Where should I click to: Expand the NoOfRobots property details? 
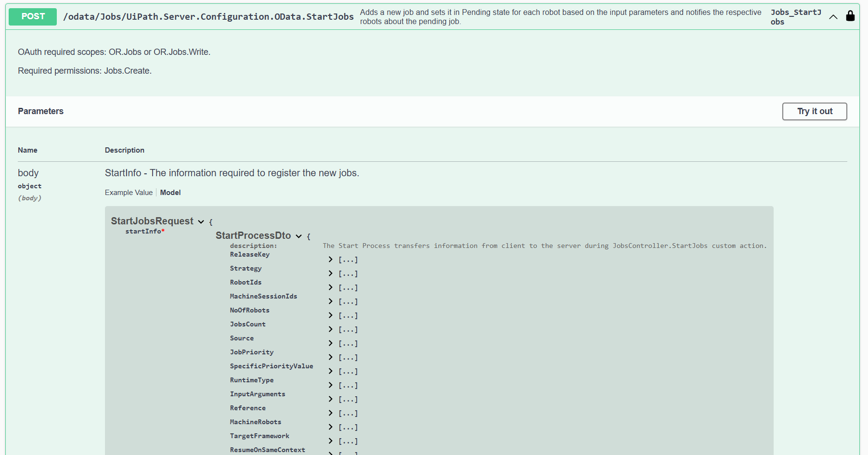coord(330,315)
